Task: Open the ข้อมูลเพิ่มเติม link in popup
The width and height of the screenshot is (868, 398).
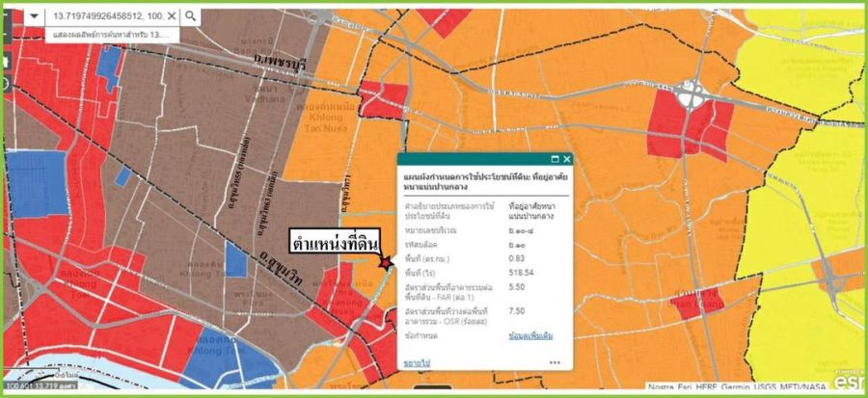Action: (530, 336)
